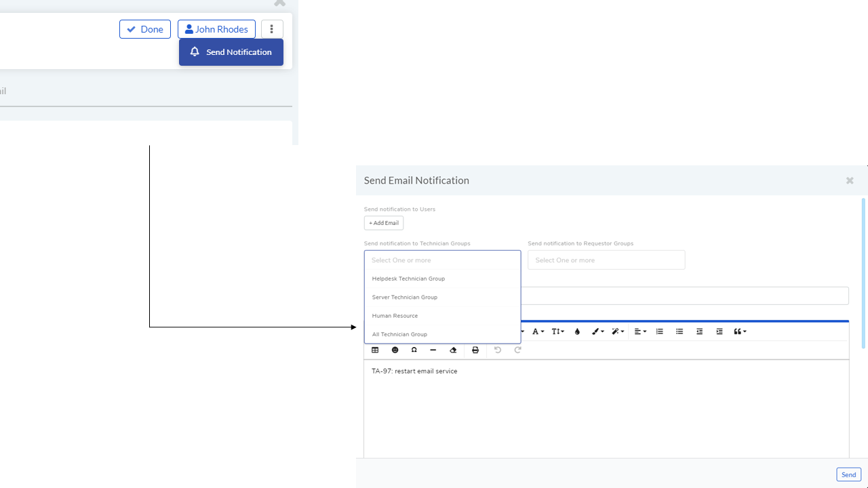Open the paragraph style magic wand dropdown
This screenshot has width=868, height=488.
(x=618, y=331)
